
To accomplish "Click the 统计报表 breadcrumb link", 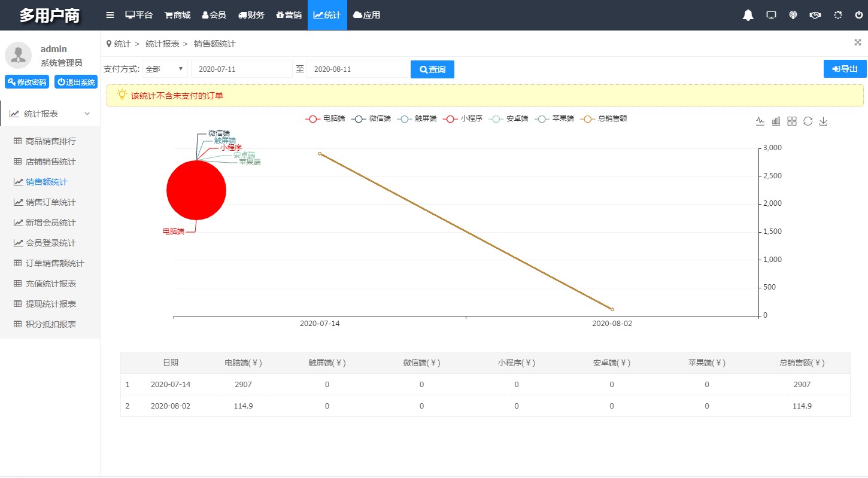I will [x=162, y=44].
